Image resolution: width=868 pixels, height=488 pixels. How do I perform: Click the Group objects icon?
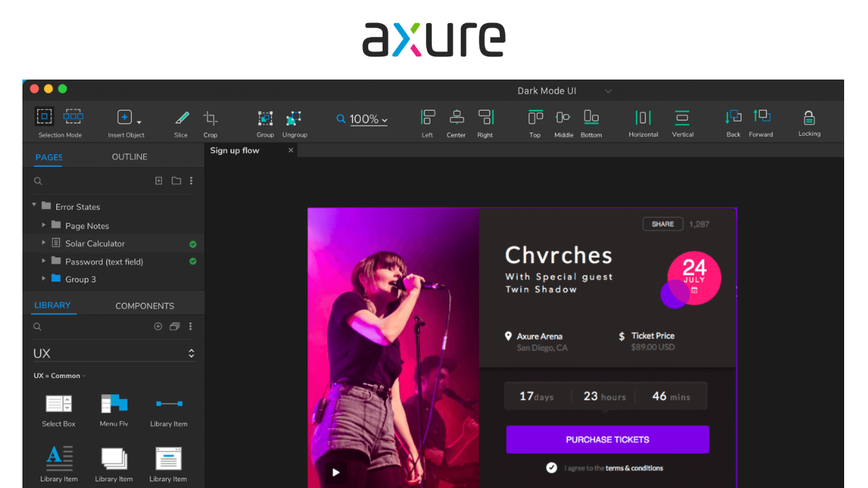[x=265, y=118]
